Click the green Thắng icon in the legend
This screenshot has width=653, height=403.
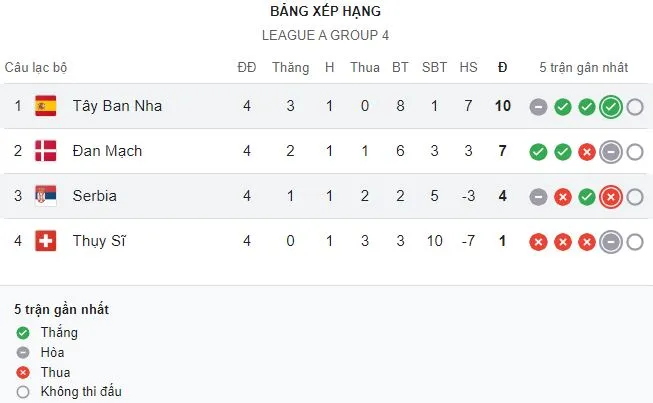click(23, 333)
